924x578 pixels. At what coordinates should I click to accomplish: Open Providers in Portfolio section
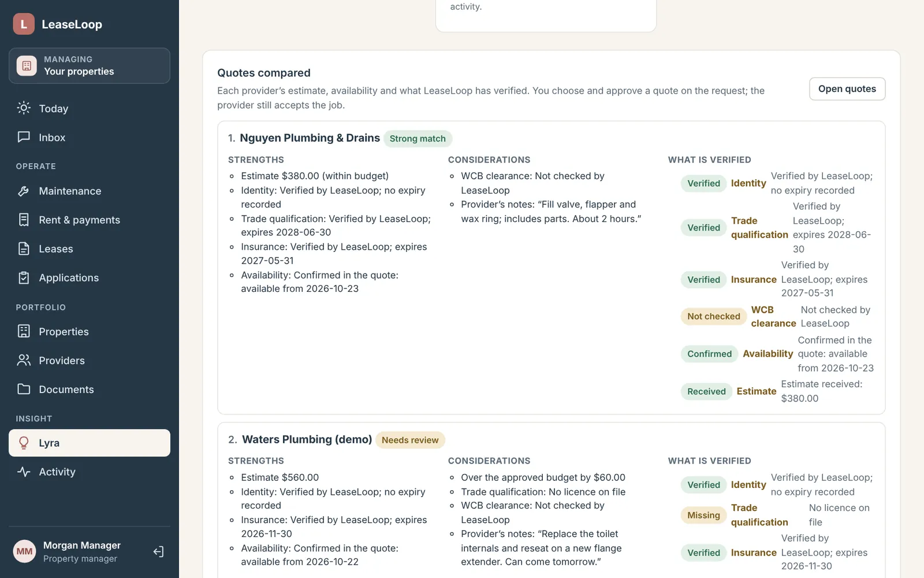90,360
